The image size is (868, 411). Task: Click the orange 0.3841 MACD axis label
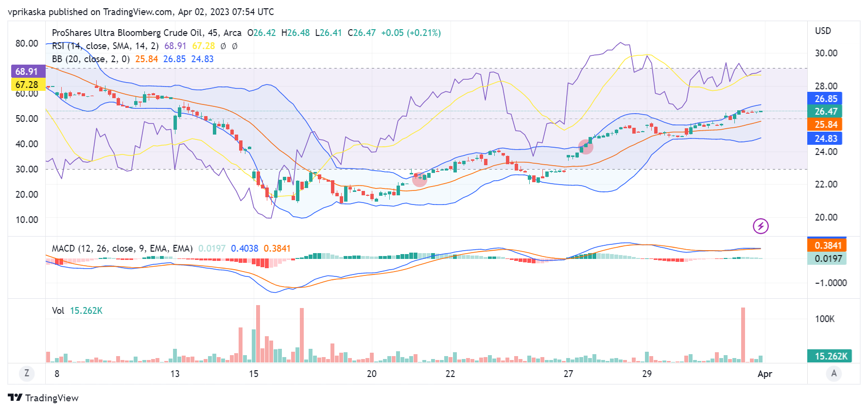(827, 245)
